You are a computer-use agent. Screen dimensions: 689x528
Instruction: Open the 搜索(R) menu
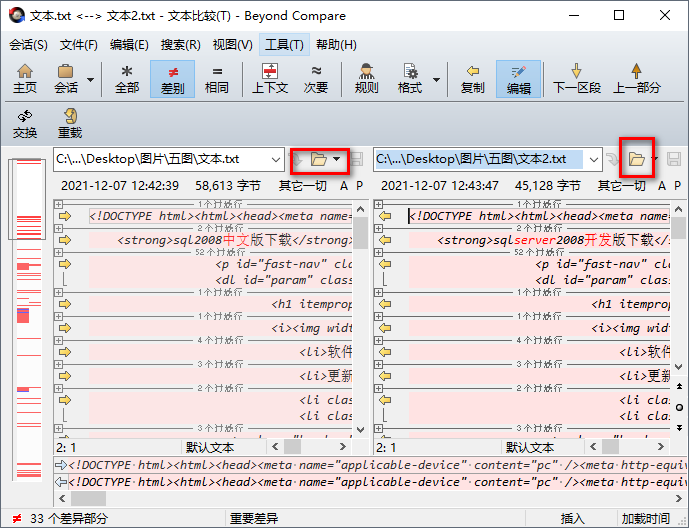[x=180, y=44]
